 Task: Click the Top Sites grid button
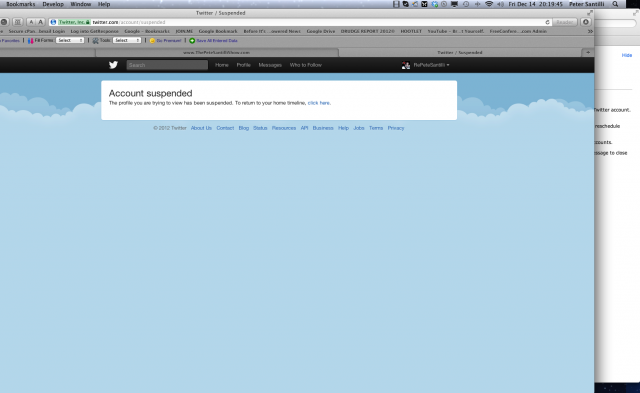click(18, 22)
